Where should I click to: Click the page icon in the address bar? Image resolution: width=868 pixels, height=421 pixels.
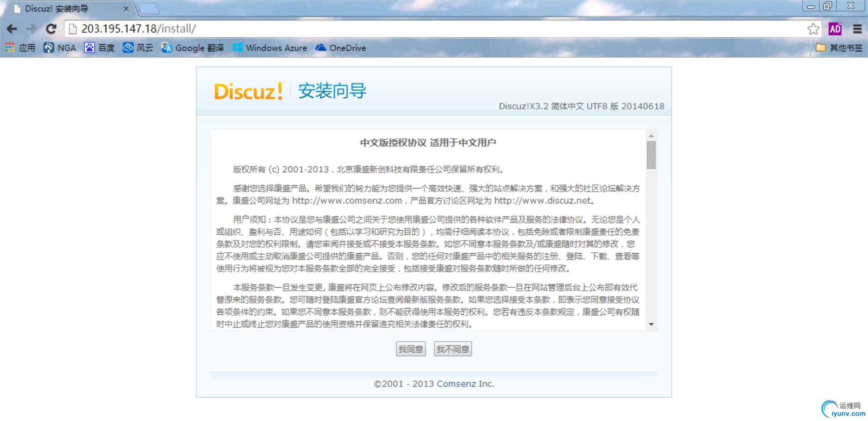pos(73,29)
